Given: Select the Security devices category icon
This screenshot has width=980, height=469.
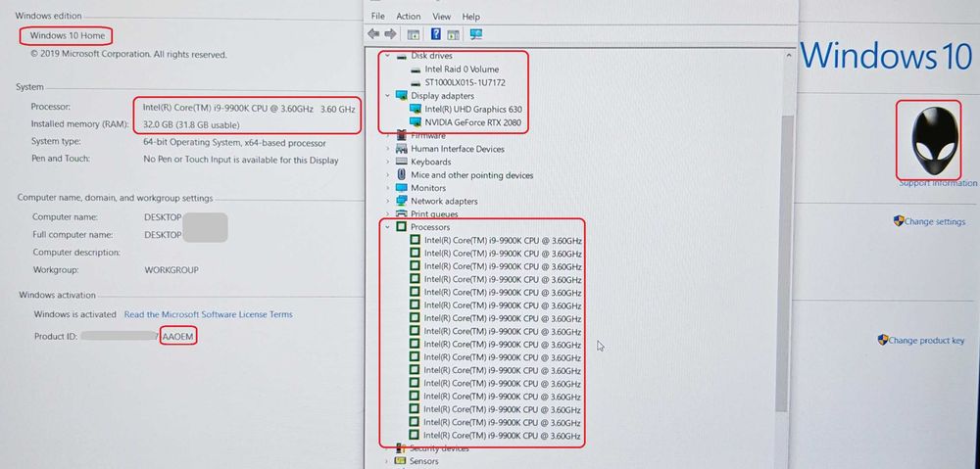Looking at the screenshot, I should [x=401, y=448].
